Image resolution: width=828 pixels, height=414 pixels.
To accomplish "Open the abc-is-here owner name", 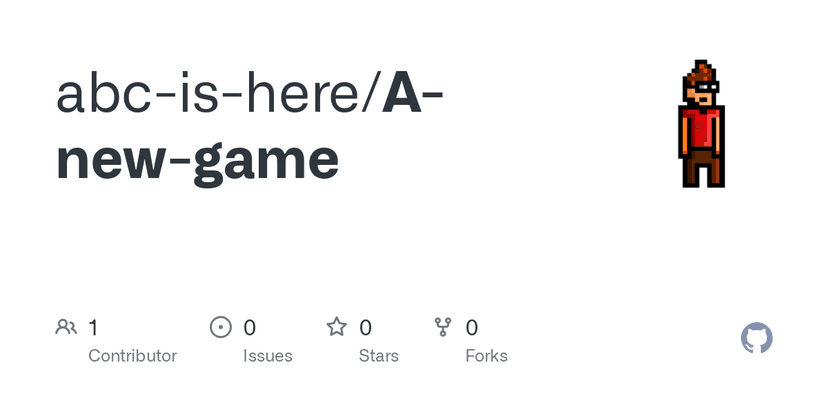I will pyautogui.click(x=209, y=94).
